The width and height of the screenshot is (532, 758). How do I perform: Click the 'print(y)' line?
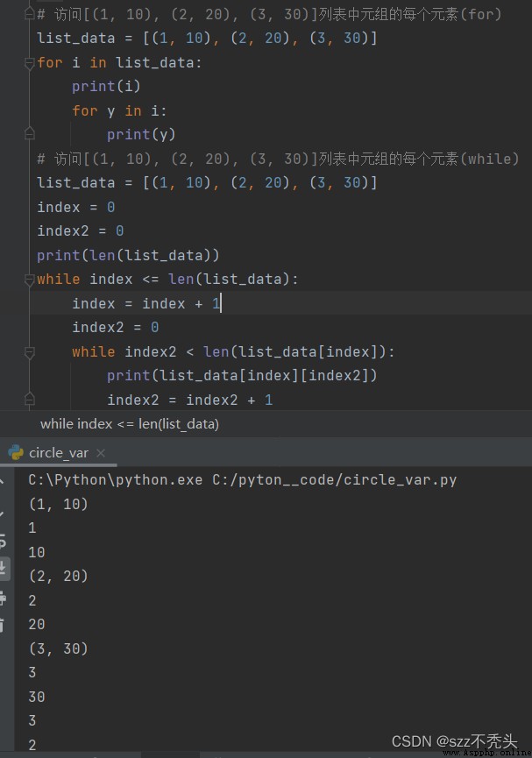(141, 134)
